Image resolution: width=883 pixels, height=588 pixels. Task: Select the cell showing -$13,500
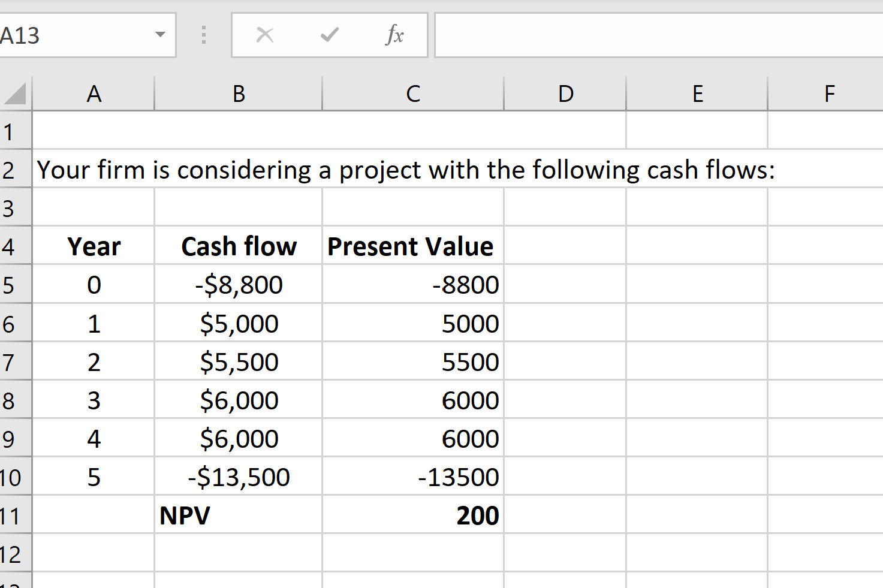click(238, 477)
